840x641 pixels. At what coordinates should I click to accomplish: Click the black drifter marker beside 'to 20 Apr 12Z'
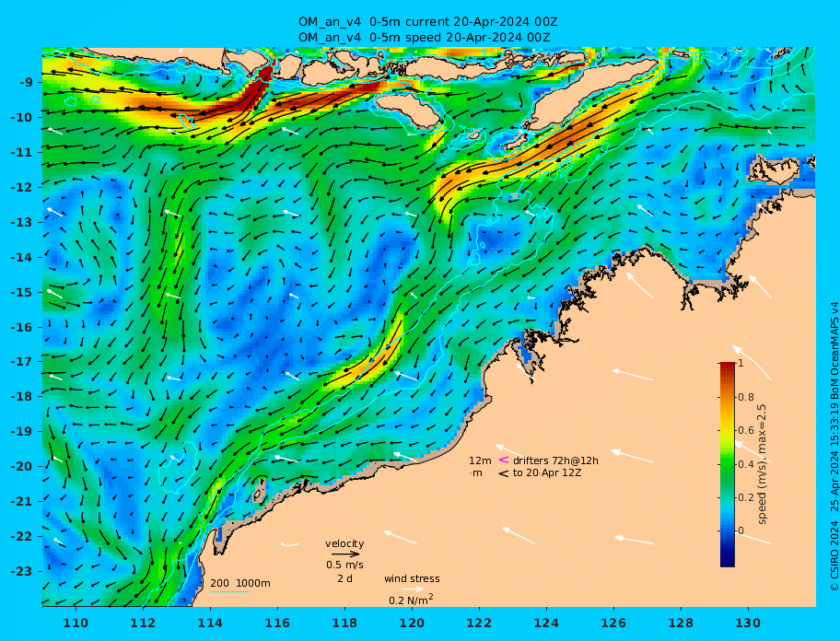(504, 473)
